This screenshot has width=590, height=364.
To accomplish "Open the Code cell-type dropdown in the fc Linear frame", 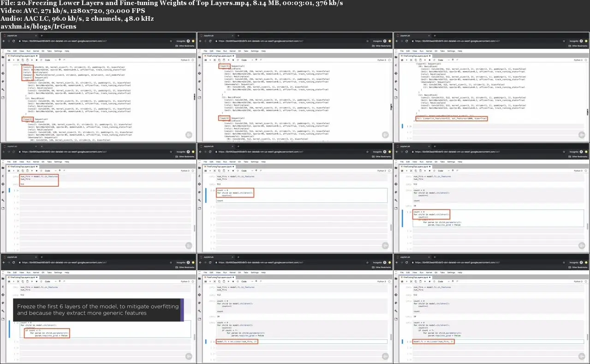I will coord(444,60).
